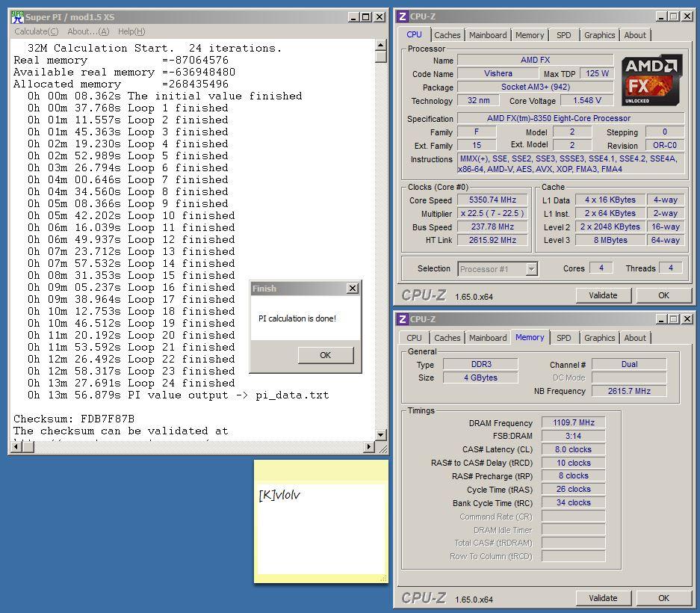Click the sticky note resize grip corner
Image resolution: width=700 pixels, height=613 pixels.
coord(383,579)
